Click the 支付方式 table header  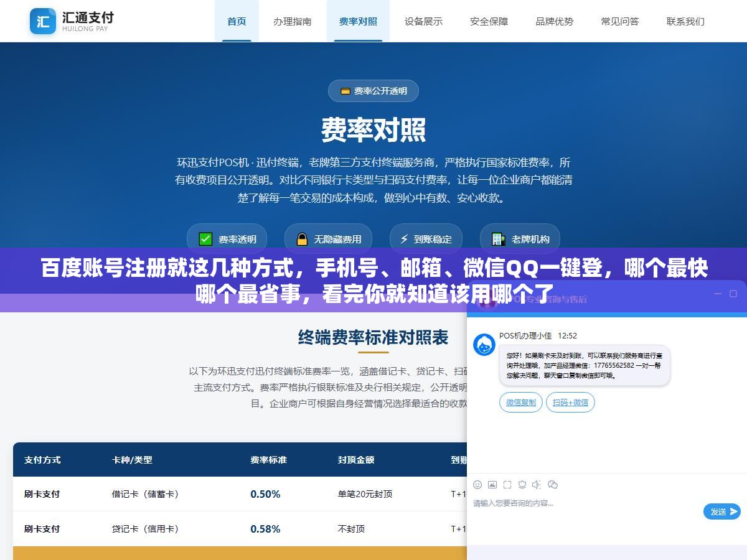point(42,460)
